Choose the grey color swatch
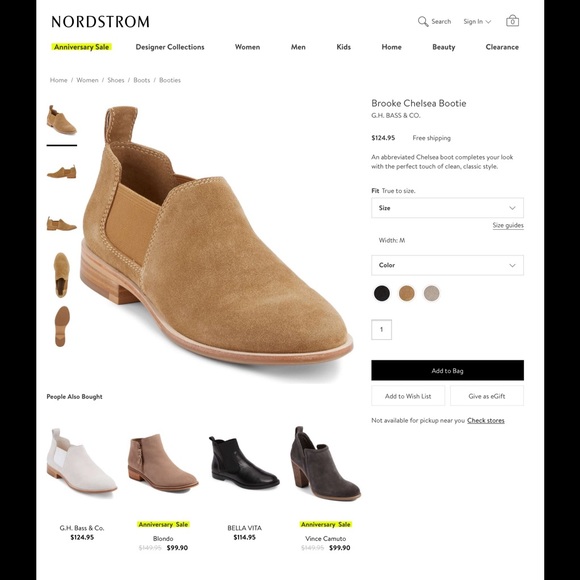This screenshot has width=580, height=580. [431, 293]
